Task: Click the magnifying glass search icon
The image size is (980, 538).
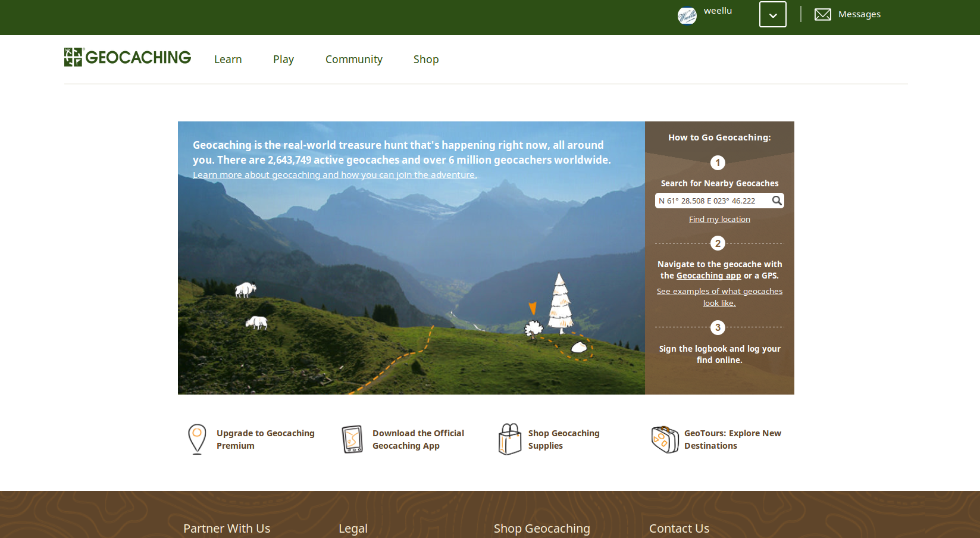Action: click(777, 201)
